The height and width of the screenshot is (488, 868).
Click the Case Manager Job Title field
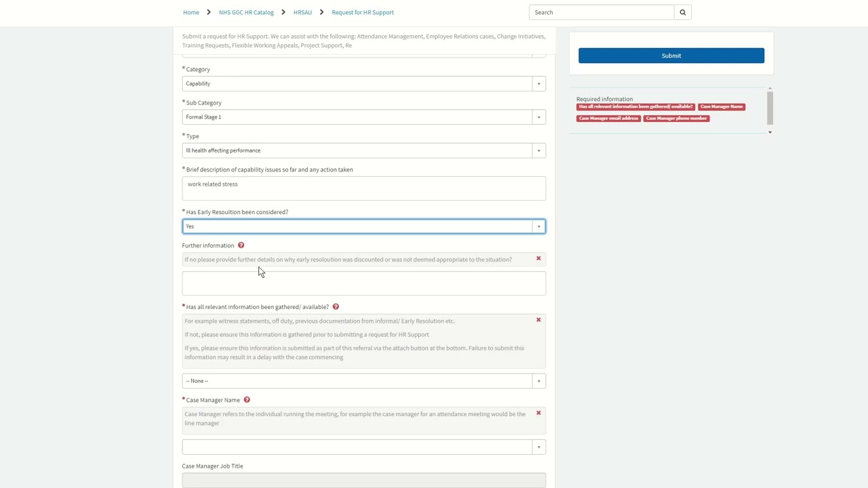(363, 480)
